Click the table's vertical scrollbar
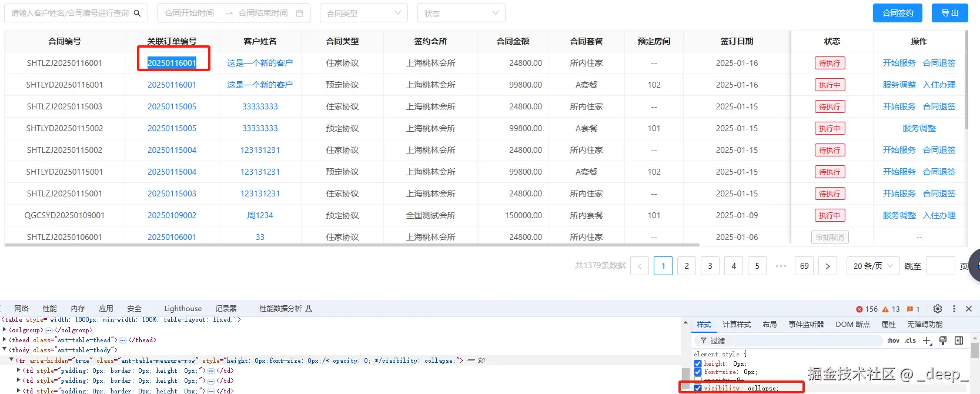 click(x=966, y=79)
